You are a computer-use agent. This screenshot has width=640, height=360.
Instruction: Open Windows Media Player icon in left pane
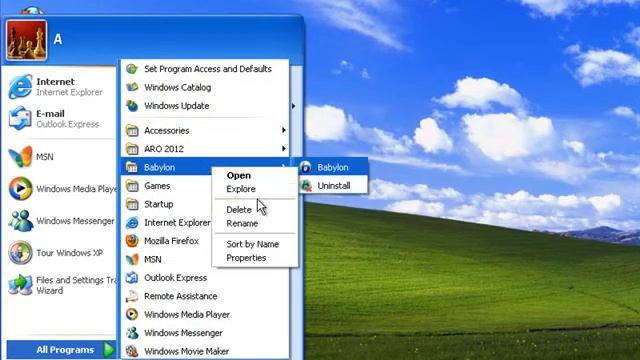20,189
